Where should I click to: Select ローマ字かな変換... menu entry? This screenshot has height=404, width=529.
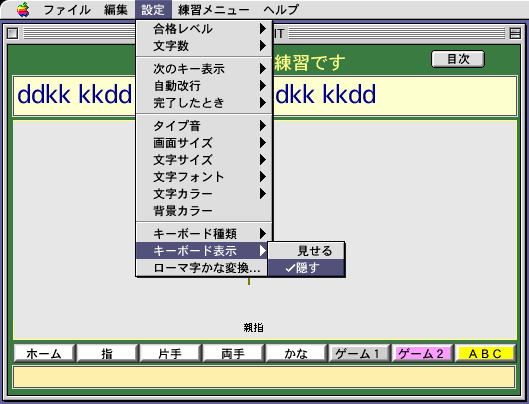coord(202,268)
